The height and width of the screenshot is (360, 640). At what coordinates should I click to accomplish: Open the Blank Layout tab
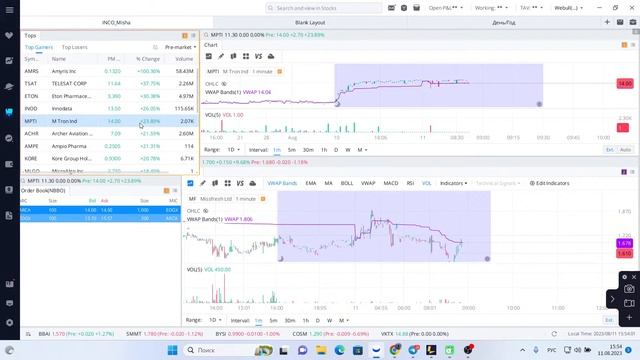pyautogui.click(x=310, y=22)
